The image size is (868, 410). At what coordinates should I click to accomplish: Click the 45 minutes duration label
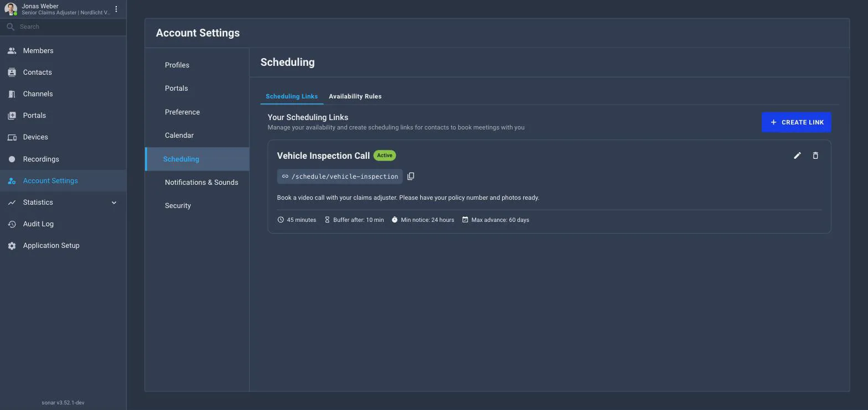(x=302, y=220)
